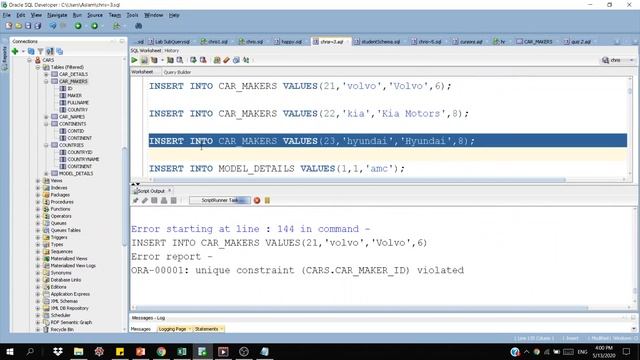Click the yellow Pause icon in Script Output
The image size is (640, 360).
[267, 200]
